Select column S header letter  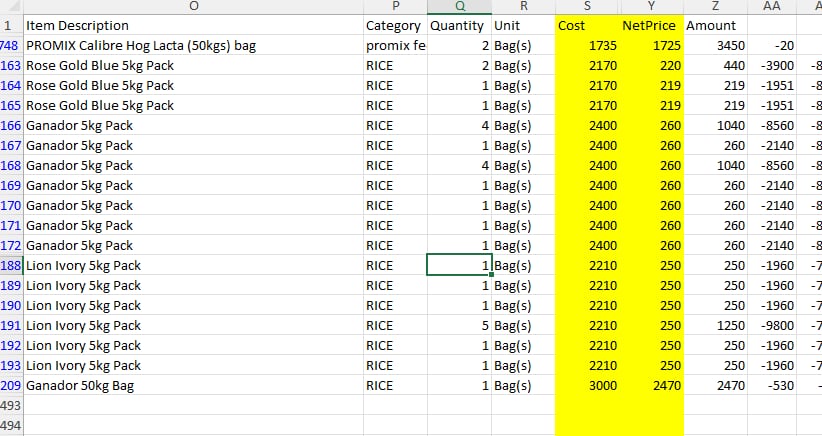[587, 7]
